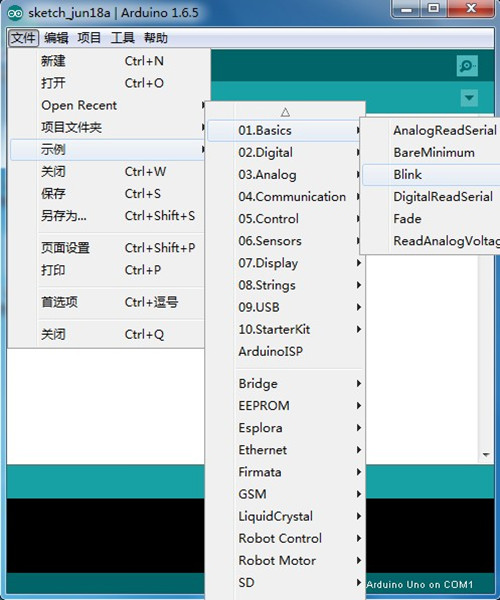Expand the 07.Display examples category
The width and height of the screenshot is (500, 600).
[285, 263]
